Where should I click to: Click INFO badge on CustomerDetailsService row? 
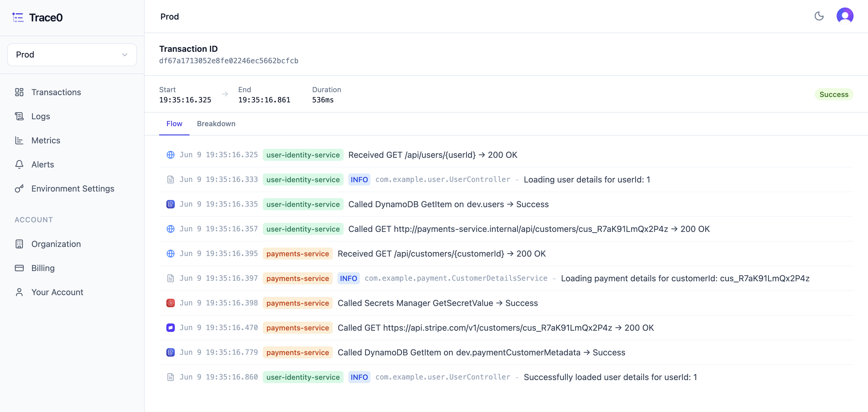pos(348,278)
